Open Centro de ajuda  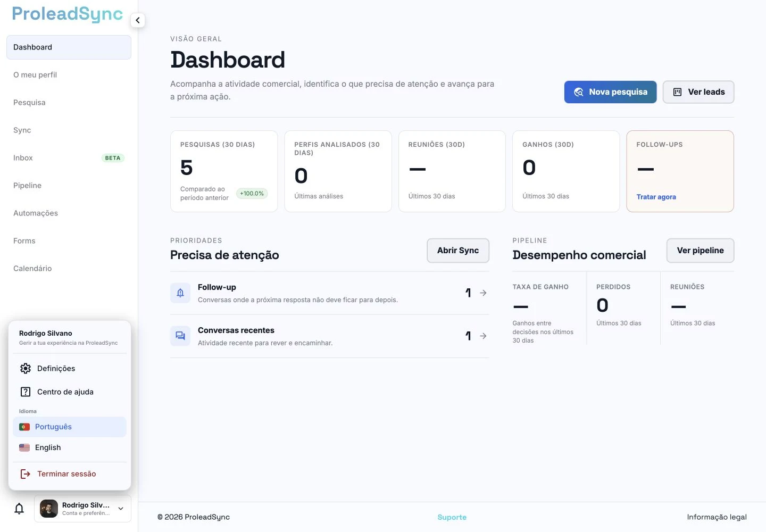(x=70, y=392)
